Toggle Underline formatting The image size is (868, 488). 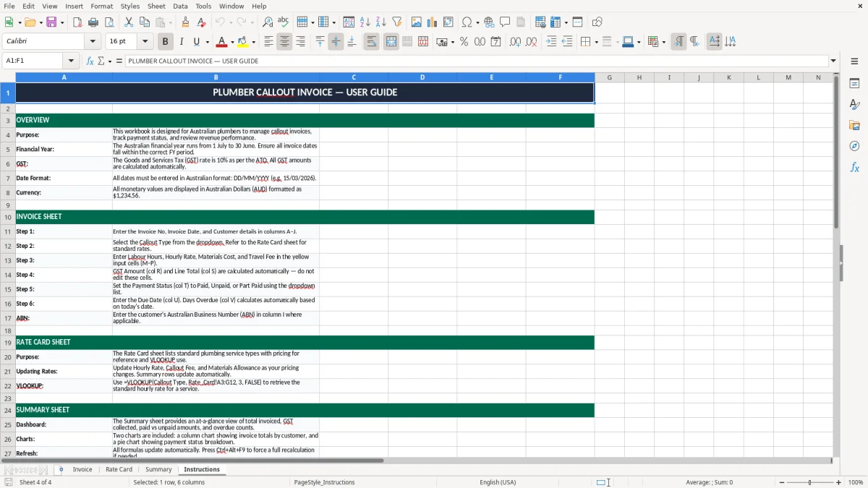(197, 42)
